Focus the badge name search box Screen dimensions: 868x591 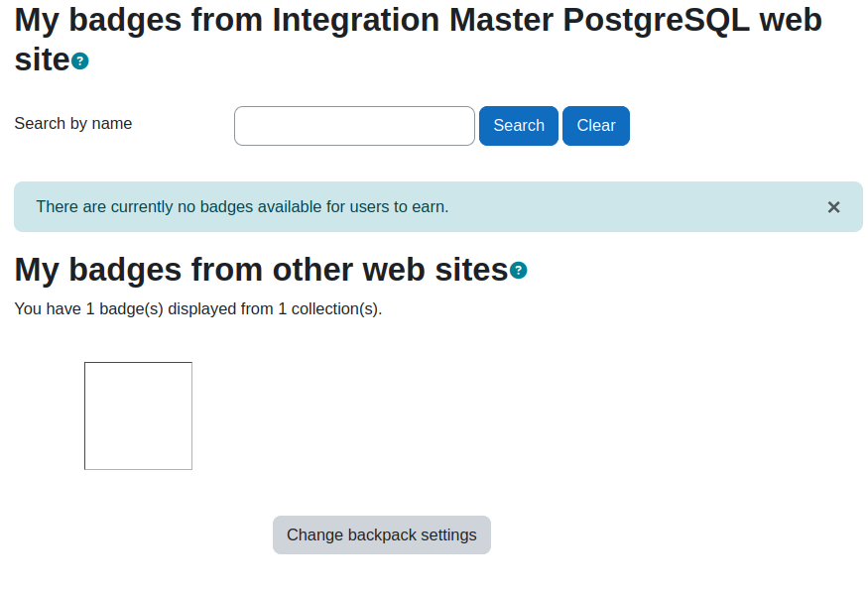pyautogui.click(x=354, y=126)
